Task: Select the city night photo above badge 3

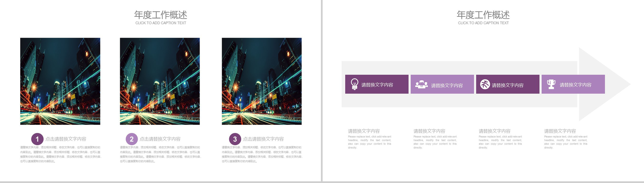Action: [262, 81]
